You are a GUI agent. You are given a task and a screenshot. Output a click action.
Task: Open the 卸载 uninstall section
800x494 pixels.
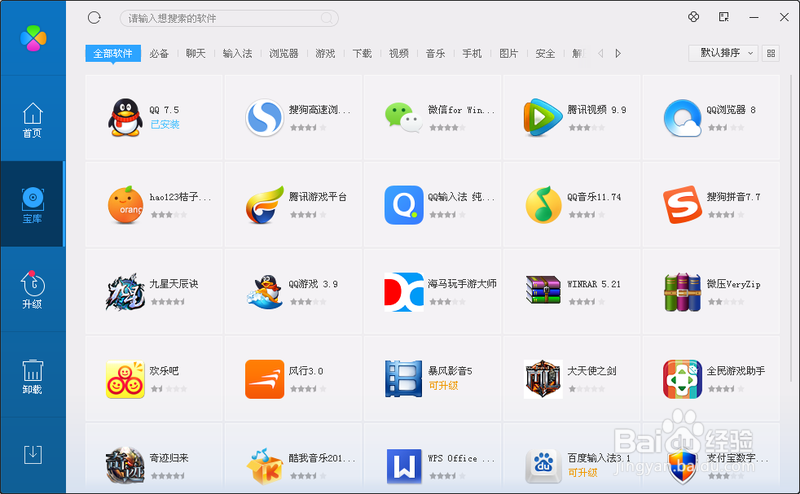click(x=33, y=376)
